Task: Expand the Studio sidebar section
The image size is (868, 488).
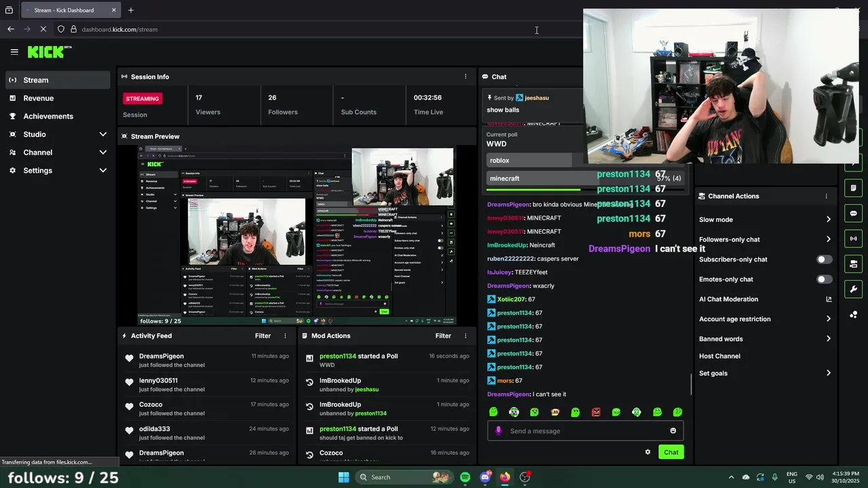Action: click(103, 134)
